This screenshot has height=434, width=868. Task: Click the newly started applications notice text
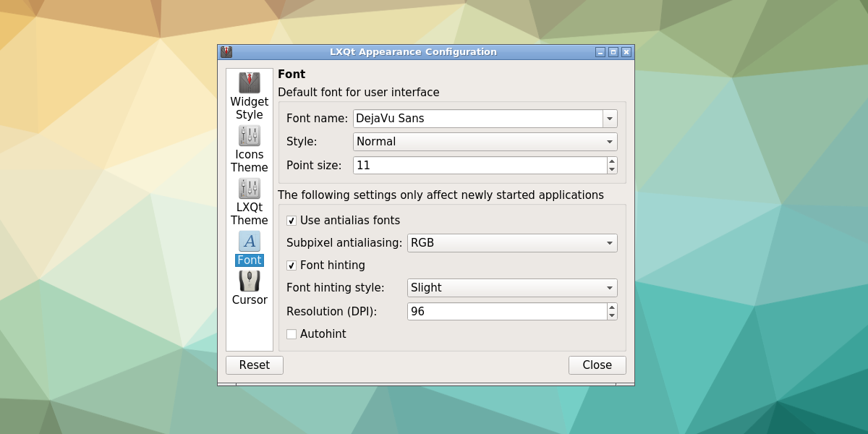pos(441,195)
